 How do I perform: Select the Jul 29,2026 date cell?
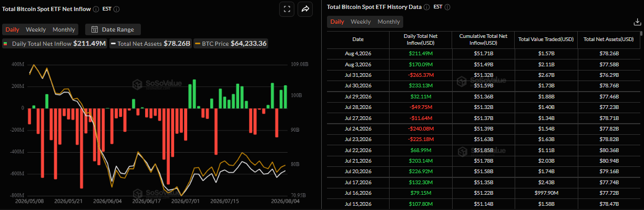point(357,97)
